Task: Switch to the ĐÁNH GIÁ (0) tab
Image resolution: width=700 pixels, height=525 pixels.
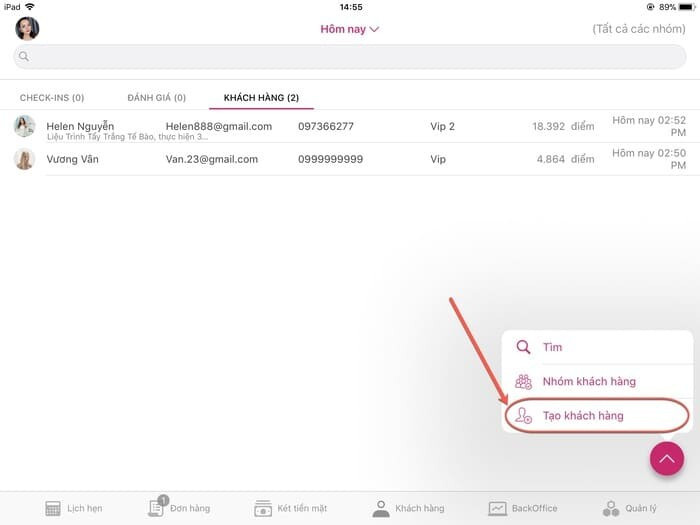Action: click(156, 98)
